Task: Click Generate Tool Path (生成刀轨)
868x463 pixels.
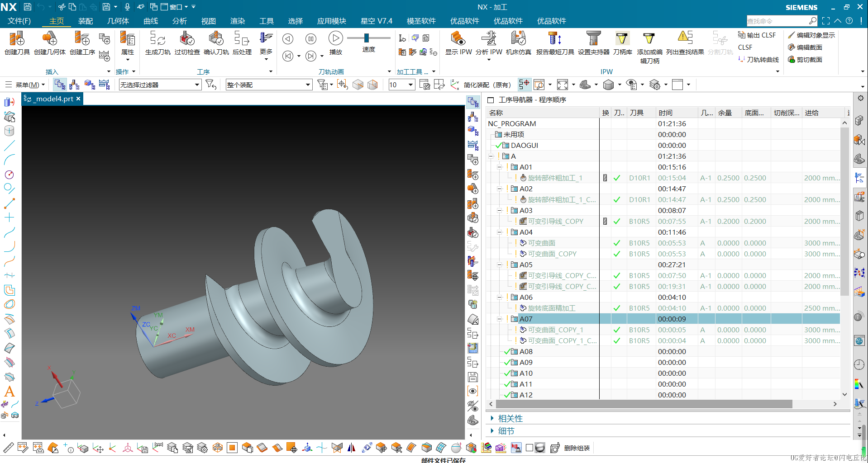Action: point(157,43)
